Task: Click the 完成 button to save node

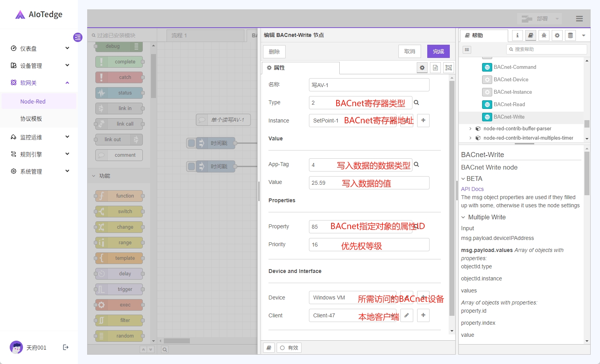Action: 438,52
